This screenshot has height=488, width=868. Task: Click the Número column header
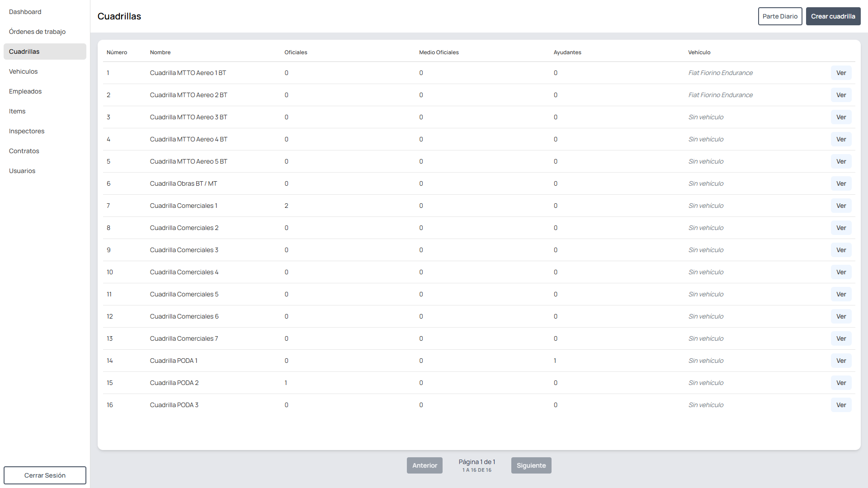point(117,52)
